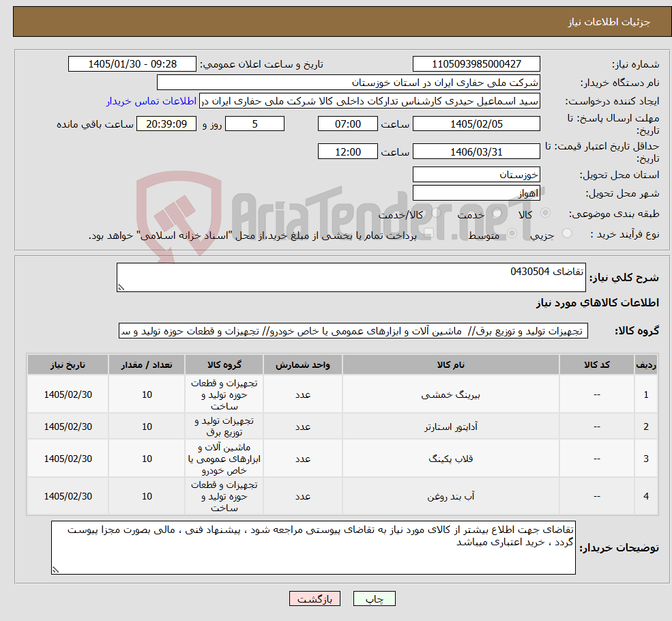Click the تجهیزات تولید و توزیع برق group cell

coord(224,427)
